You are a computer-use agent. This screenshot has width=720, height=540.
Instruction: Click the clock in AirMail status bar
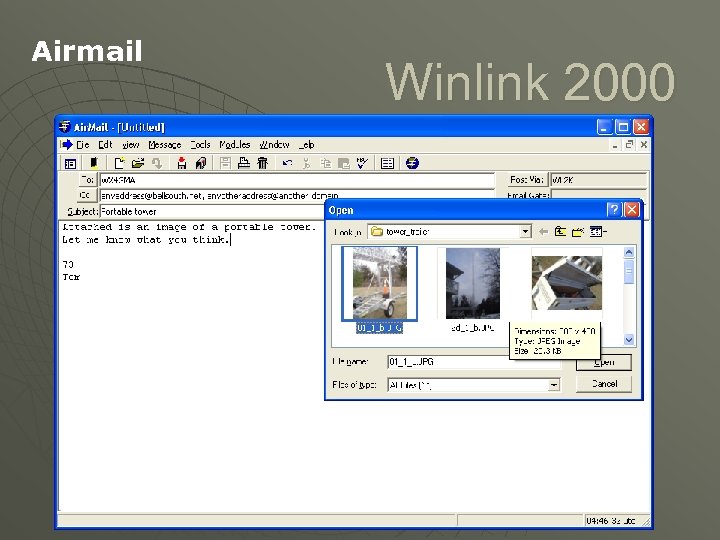[x=610, y=521]
